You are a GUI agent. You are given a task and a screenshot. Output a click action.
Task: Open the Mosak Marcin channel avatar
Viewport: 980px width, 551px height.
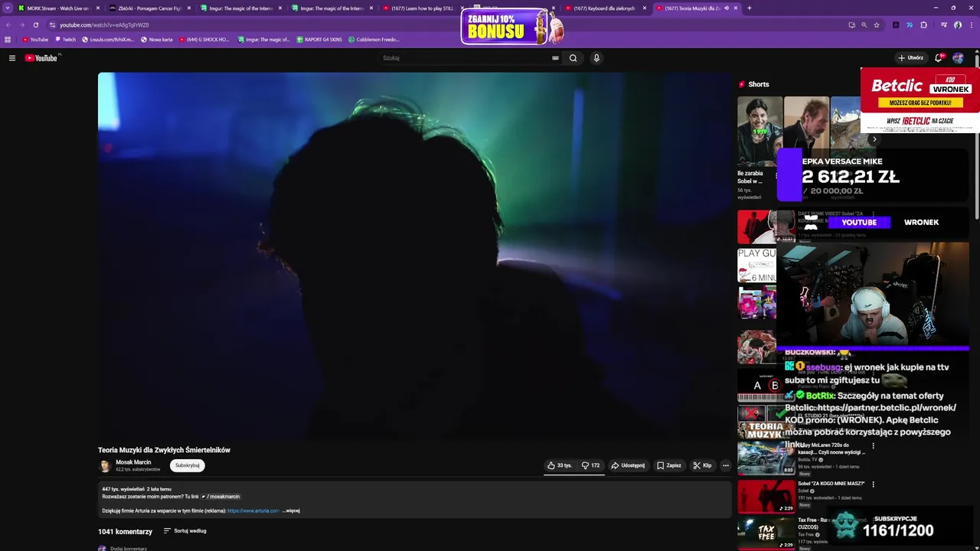point(105,466)
